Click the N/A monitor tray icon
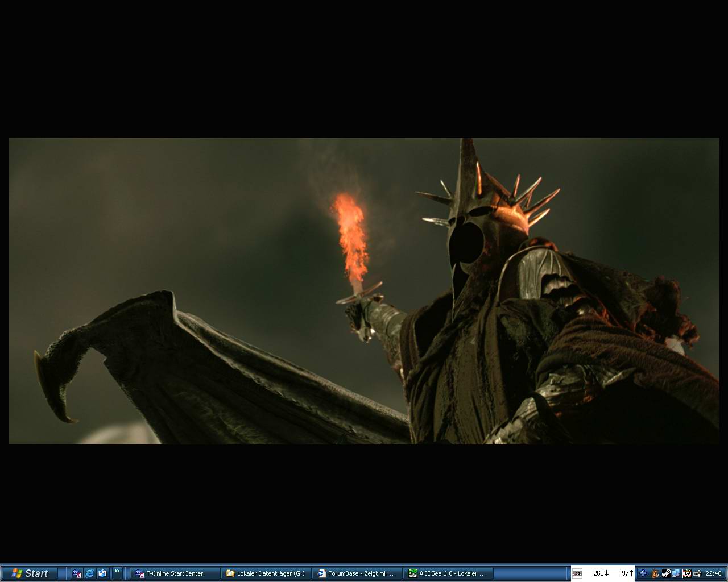 [x=686, y=573]
